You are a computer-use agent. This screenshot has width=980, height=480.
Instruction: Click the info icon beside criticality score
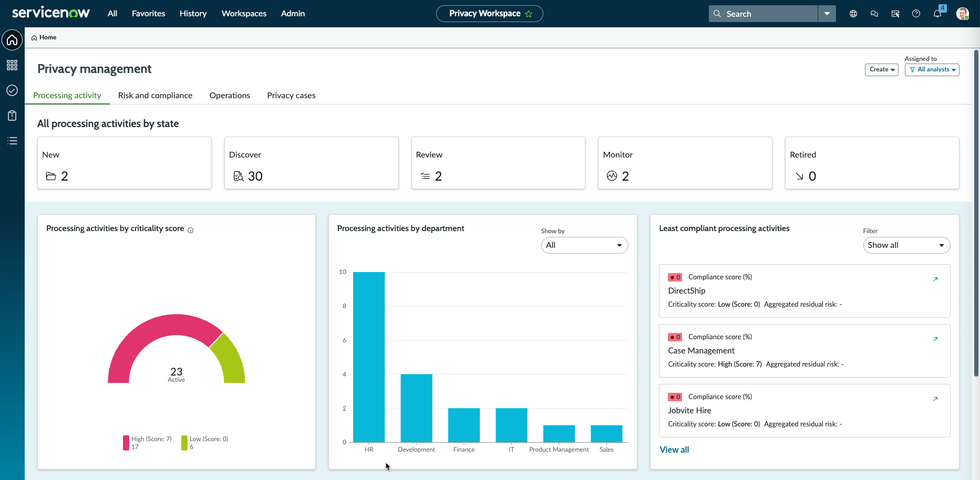(191, 230)
